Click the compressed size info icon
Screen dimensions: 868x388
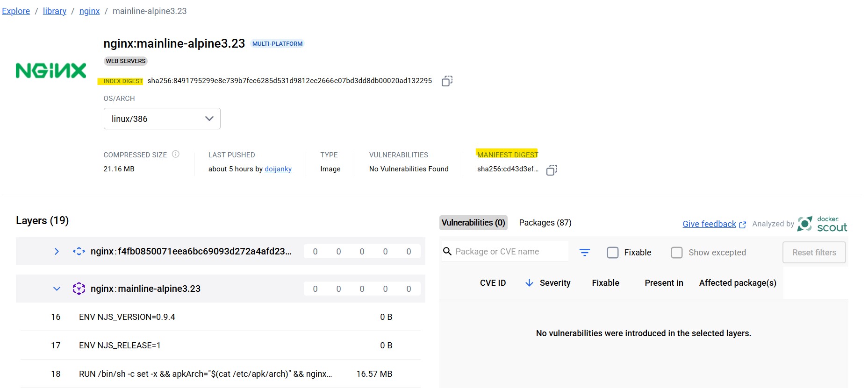176,154
